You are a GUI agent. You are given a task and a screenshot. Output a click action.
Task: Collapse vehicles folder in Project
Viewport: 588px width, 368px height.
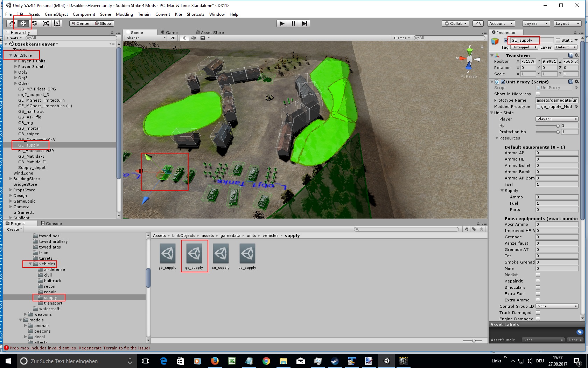tap(30, 264)
